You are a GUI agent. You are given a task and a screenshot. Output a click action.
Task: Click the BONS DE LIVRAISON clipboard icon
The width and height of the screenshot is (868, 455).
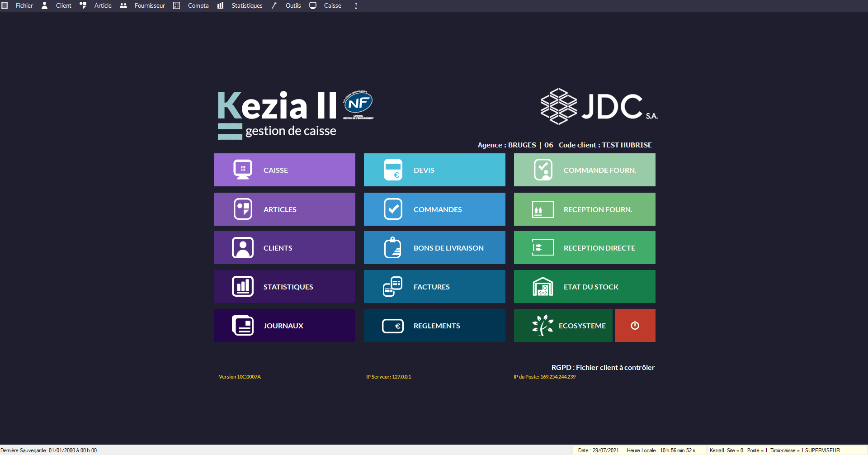tap(393, 247)
